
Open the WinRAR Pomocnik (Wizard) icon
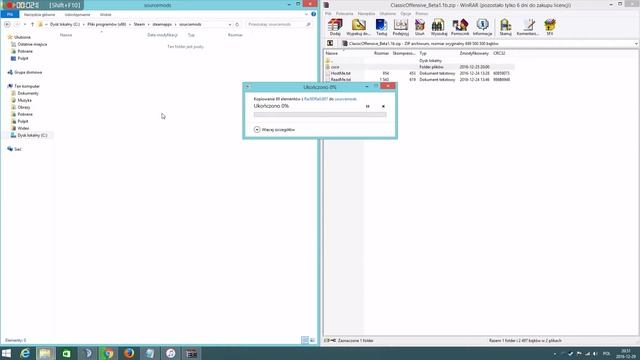pyautogui.click(x=460, y=27)
